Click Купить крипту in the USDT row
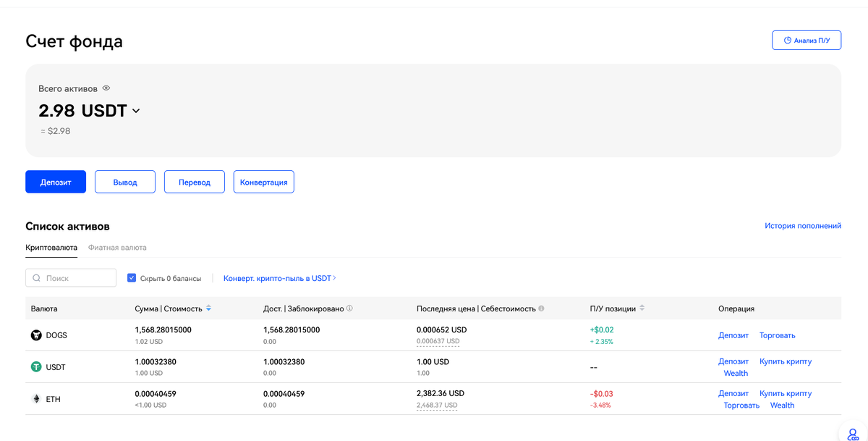This screenshot has height=441, width=868. (x=786, y=361)
